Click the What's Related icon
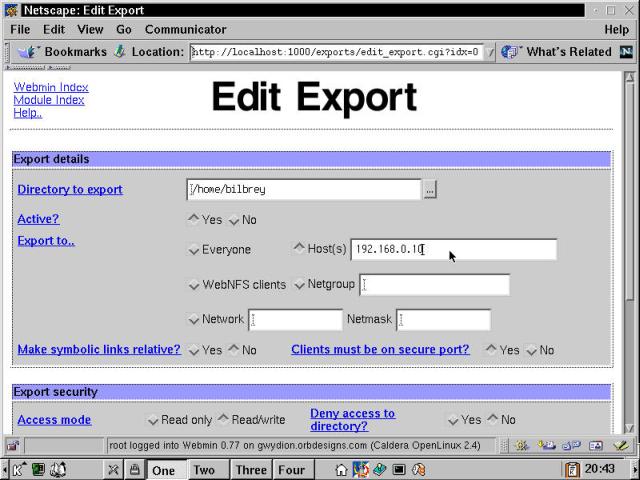The height and width of the screenshot is (480, 640). (x=509, y=52)
